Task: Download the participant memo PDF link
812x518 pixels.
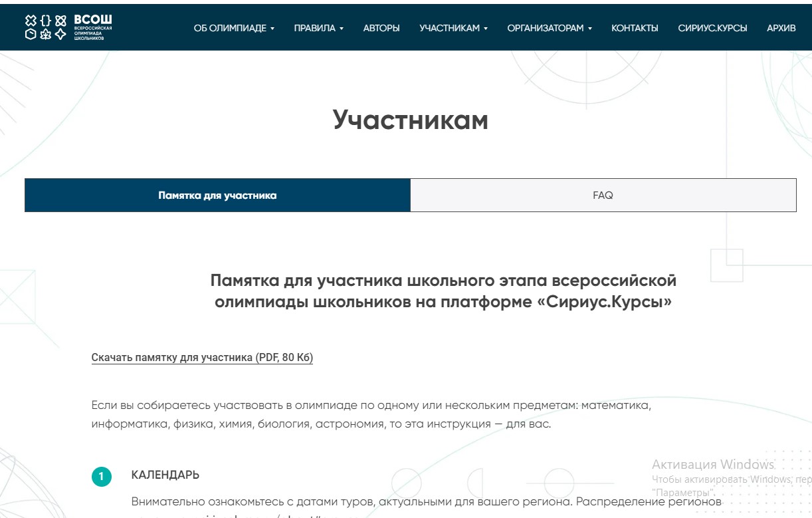Action: coord(202,358)
